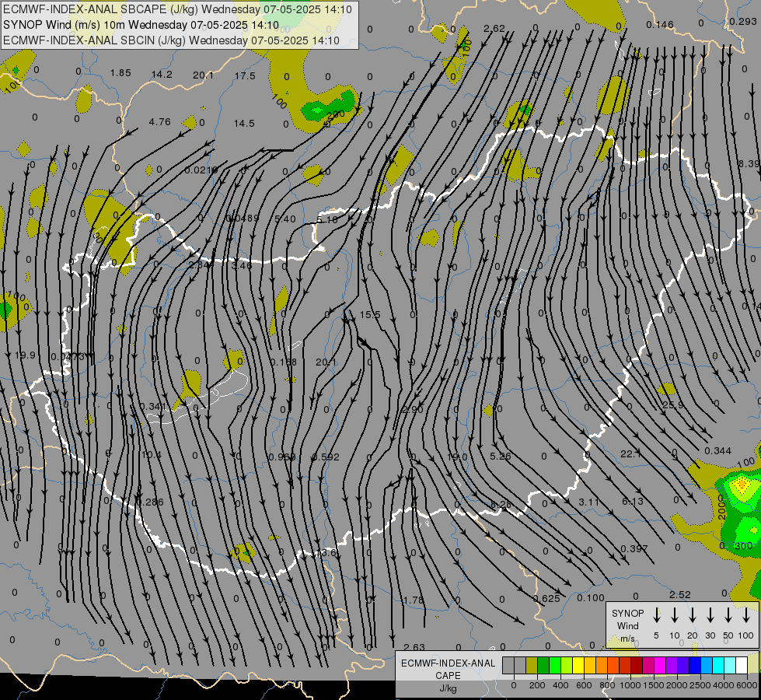761x700 pixels.
Task: Click the SYNOP Wind 10m title line
Action: [141, 25]
